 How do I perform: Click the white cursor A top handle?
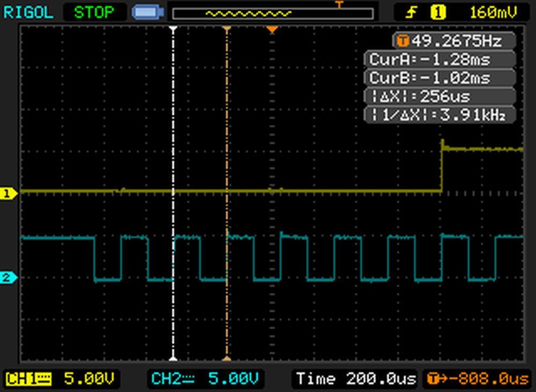173,29
